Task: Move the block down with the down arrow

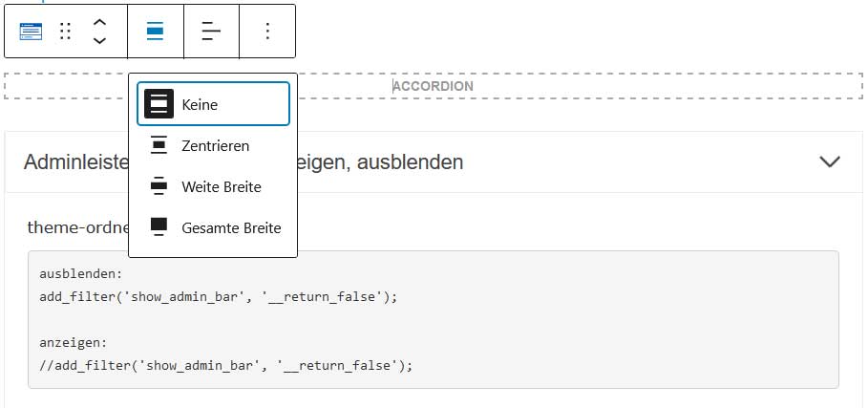Action: (x=99, y=40)
